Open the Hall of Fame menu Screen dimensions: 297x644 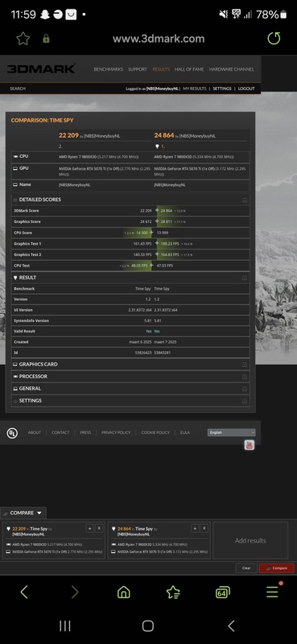coord(189,69)
